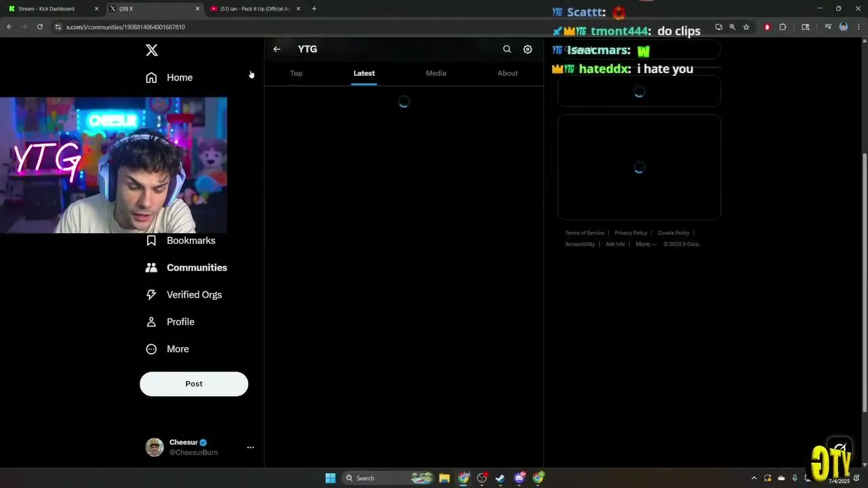Select the Latest tab
868x488 pixels.
[364, 73]
